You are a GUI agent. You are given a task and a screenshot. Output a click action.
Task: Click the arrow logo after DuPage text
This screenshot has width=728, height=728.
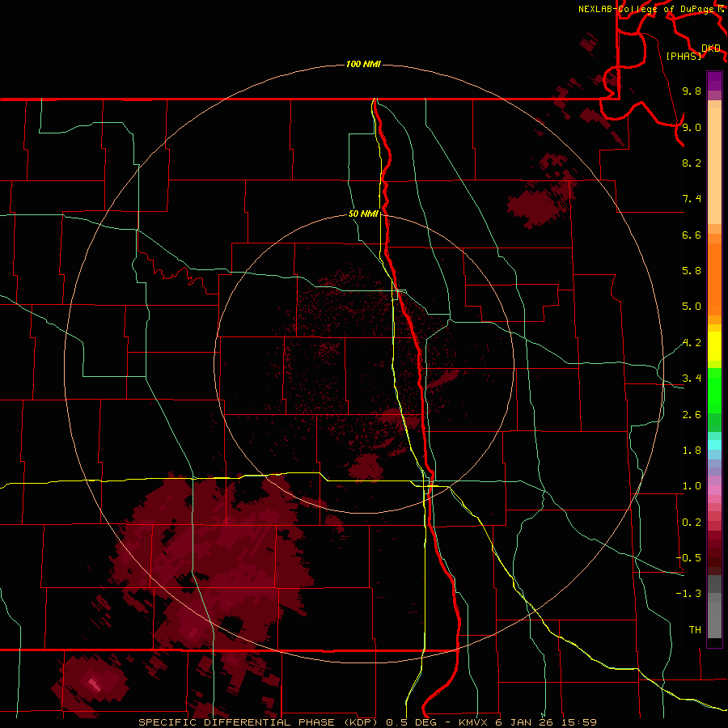coord(721,9)
